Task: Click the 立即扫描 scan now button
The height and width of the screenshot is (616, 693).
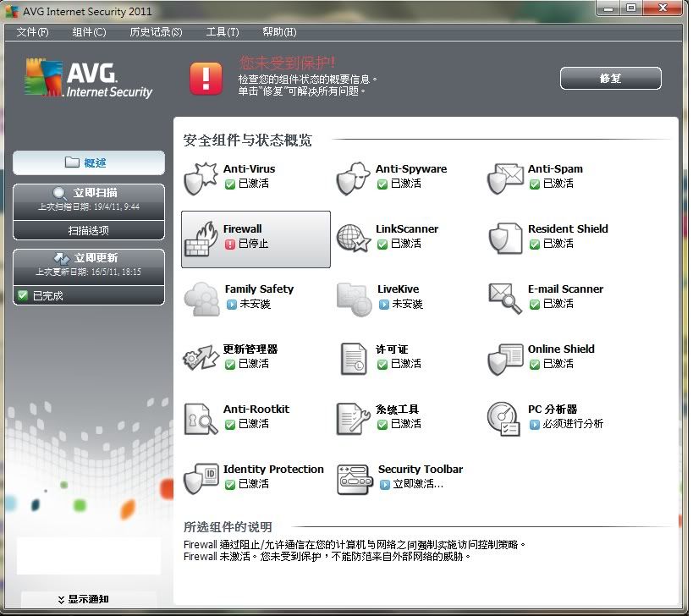Action: (89, 198)
